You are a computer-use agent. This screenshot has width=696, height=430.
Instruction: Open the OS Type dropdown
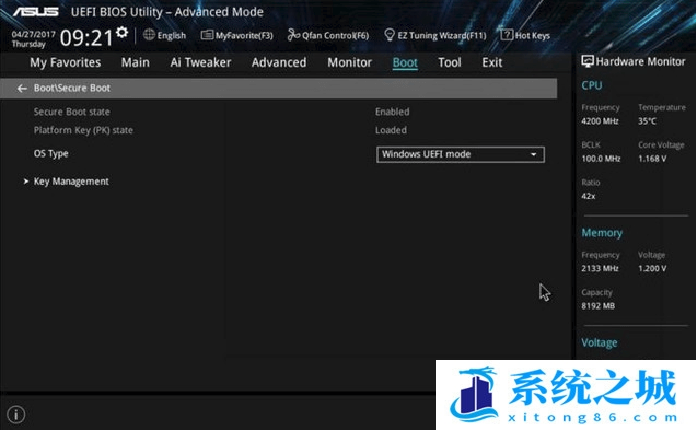[x=460, y=154]
